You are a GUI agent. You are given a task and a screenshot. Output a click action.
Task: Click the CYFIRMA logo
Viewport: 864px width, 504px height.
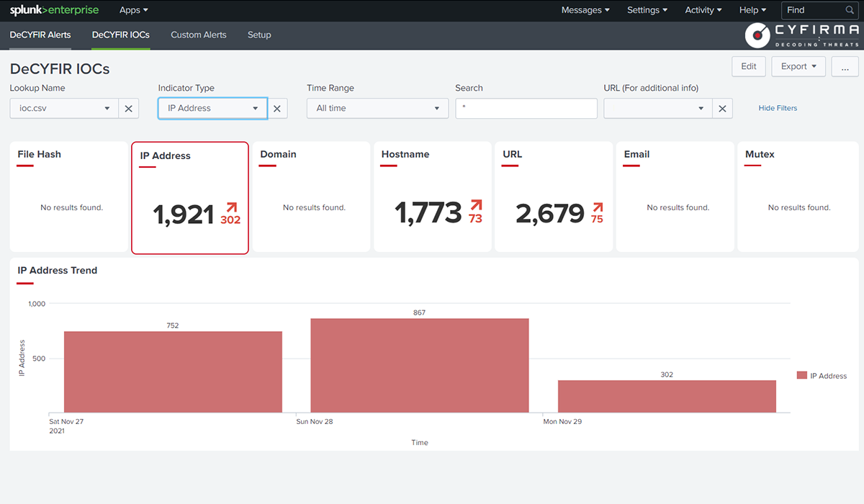pyautogui.click(x=803, y=35)
